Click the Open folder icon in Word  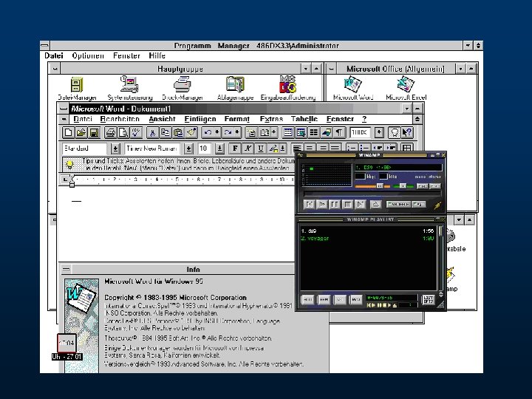coord(81,132)
